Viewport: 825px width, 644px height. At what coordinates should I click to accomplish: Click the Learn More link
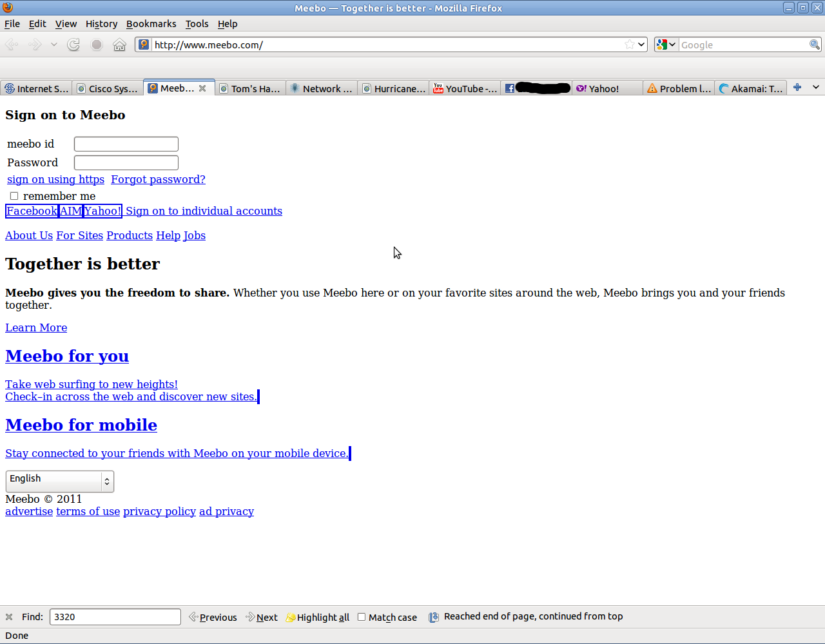[x=36, y=327]
